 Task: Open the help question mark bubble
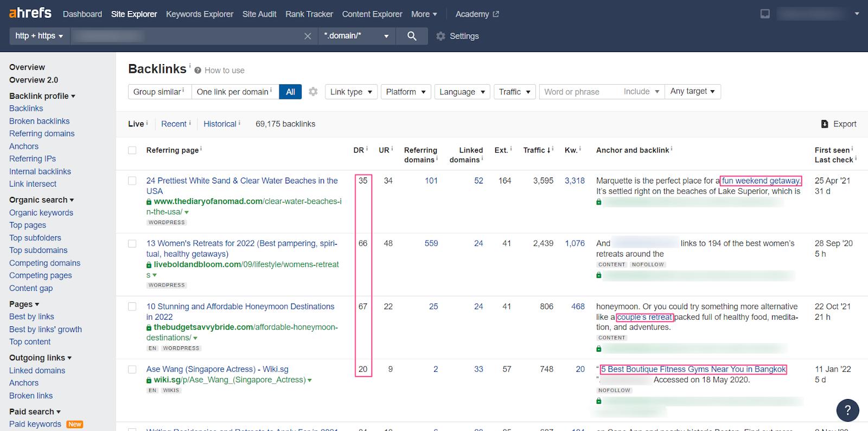click(x=847, y=410)
